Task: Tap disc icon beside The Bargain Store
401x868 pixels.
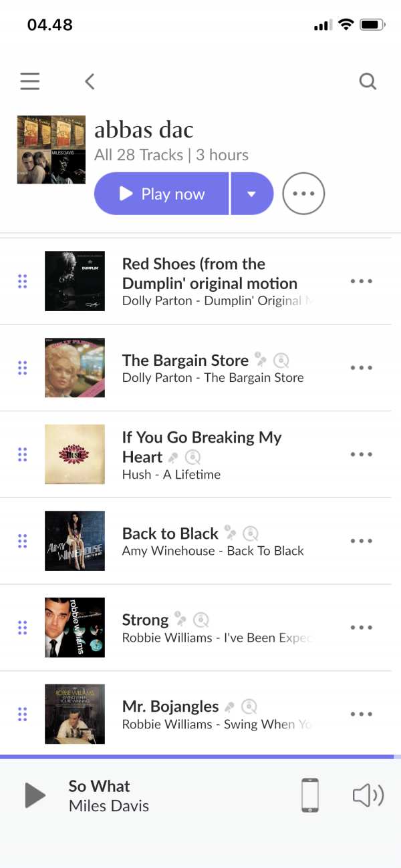Action: click(x=281, y=361)
